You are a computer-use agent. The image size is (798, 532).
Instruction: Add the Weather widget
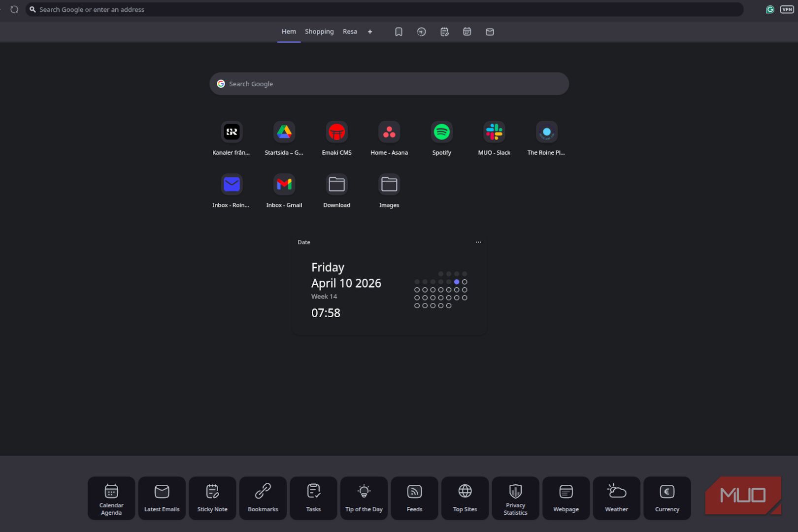click(616, 498)
